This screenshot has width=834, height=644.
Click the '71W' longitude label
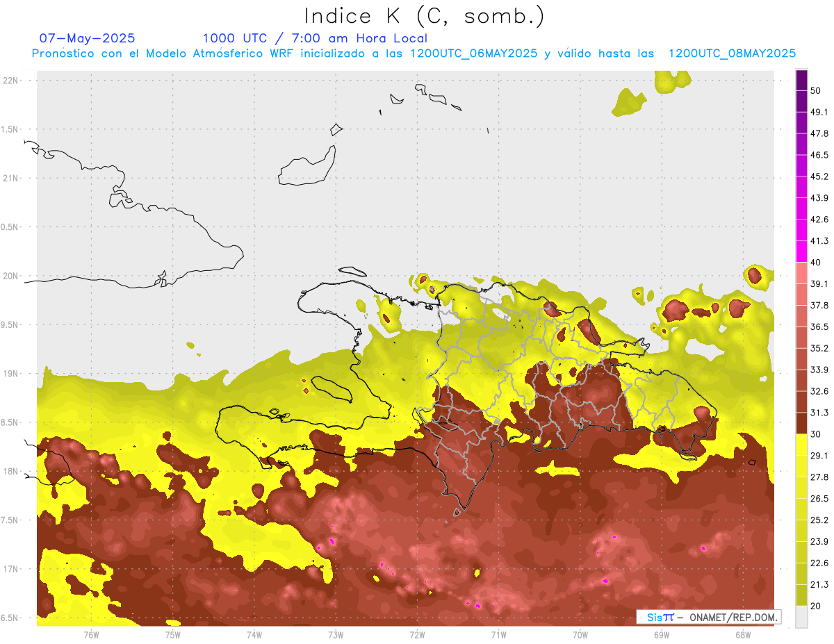point(498,635)
